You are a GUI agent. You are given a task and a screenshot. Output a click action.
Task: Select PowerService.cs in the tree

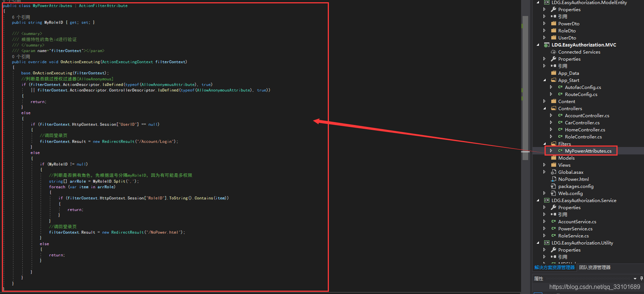[575, 229]
